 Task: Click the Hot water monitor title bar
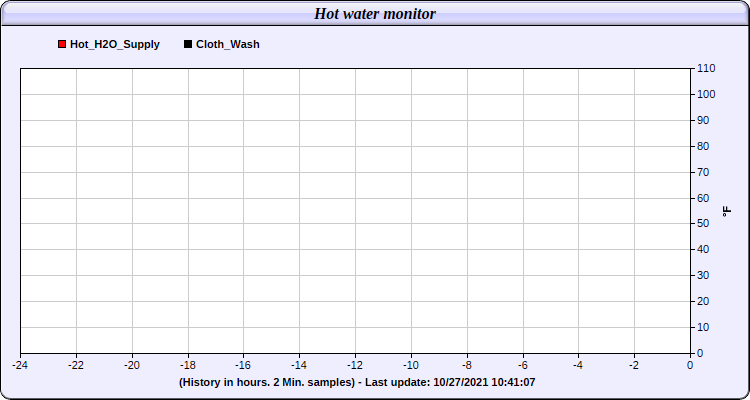click(x=375, y=13)
